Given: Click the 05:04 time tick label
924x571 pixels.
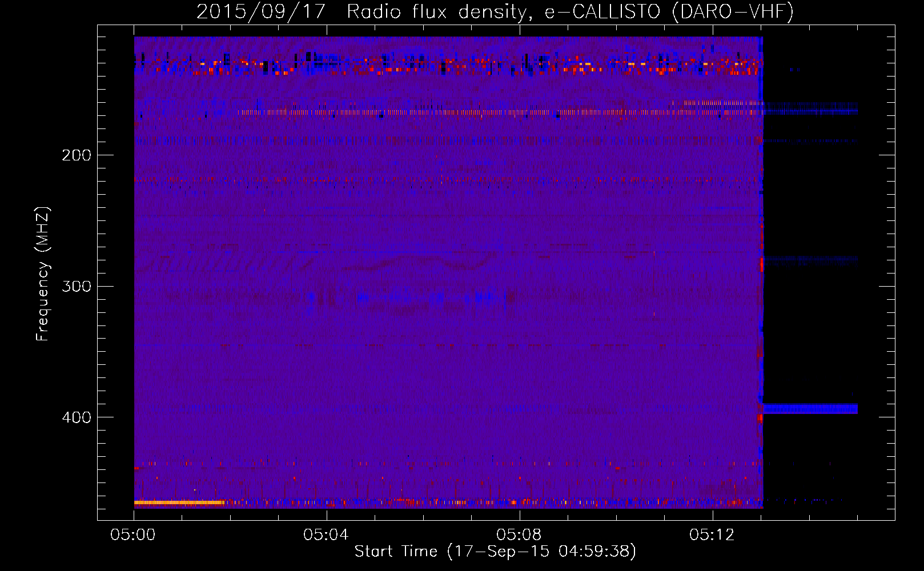Looking at the screenshot, I should point(326,535).
